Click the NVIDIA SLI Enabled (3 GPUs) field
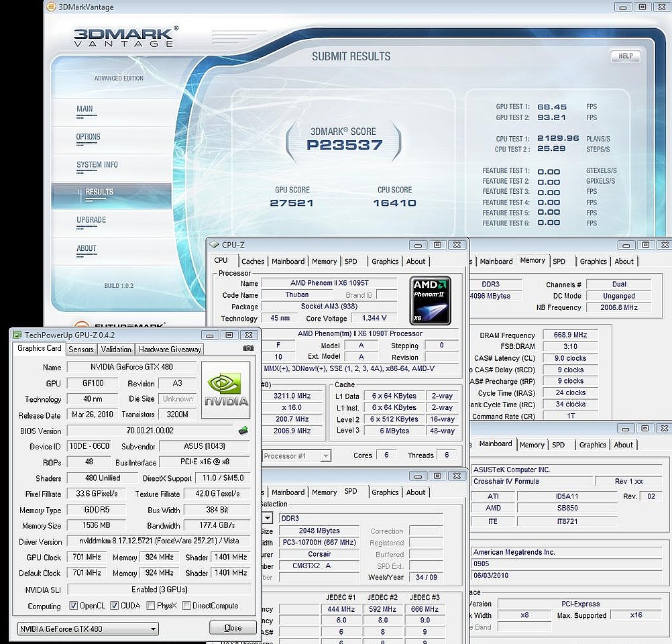 [159, 590]
